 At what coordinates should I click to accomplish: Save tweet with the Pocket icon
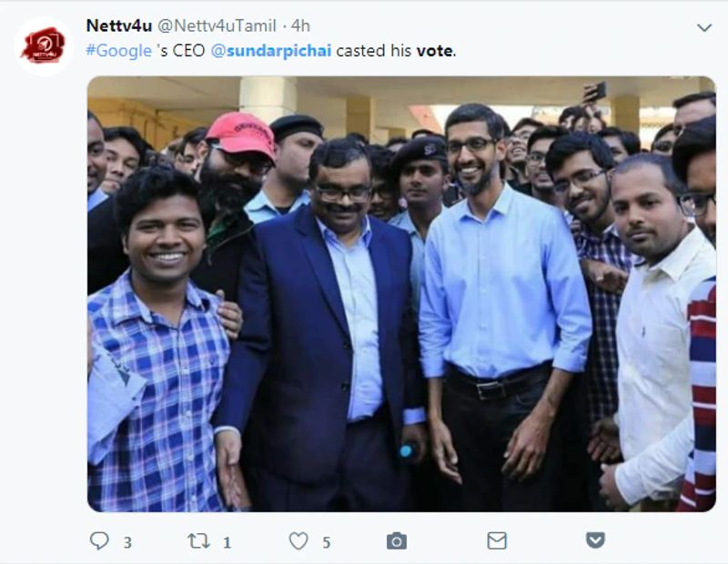point(595,541)
